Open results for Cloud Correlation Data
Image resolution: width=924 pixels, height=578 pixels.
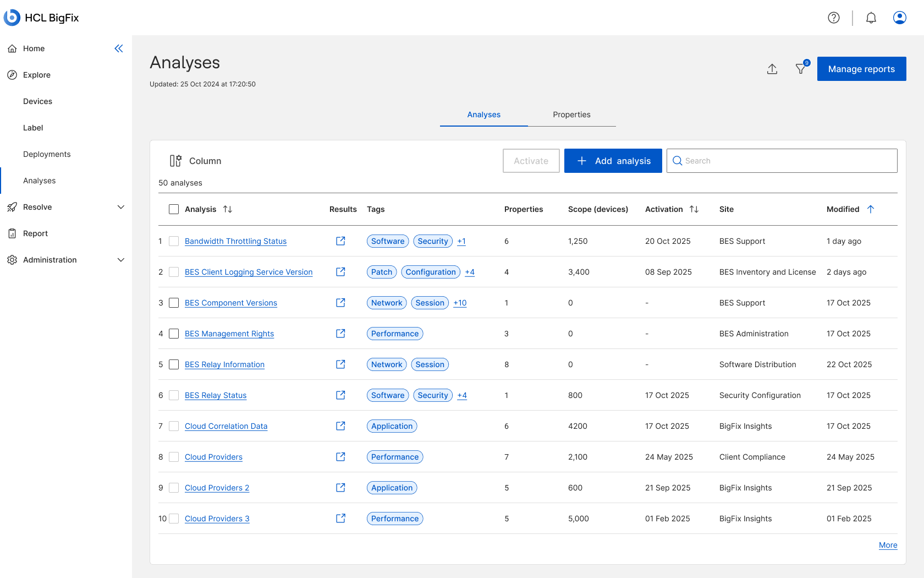[x=341, y=426]
